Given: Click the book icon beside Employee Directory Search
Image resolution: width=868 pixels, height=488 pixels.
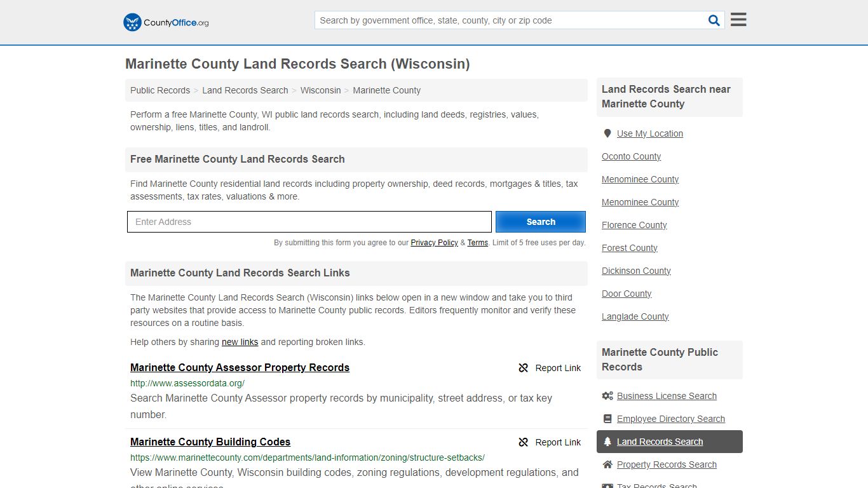Looking at the screenshot, I should 607,419.
